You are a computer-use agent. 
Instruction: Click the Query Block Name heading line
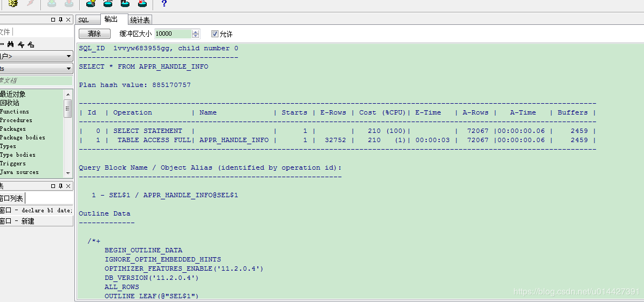pos(210,167)
